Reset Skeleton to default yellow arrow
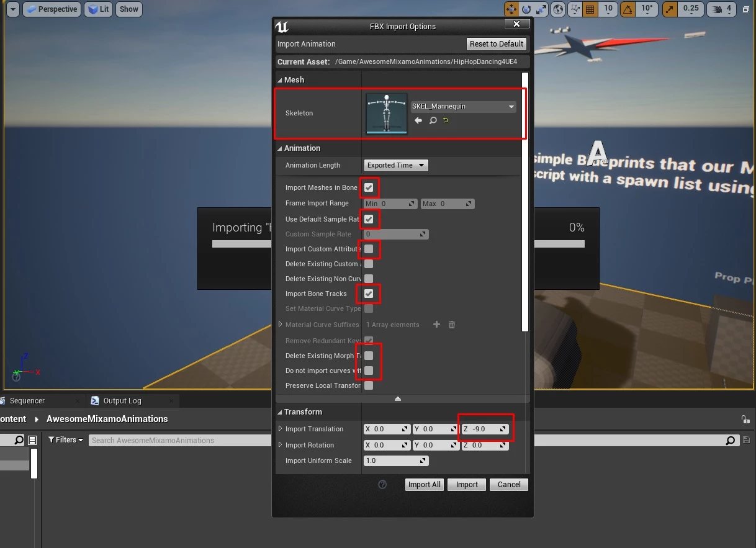The width and height of the screenshot is (756, 548). tap(446, 120)
